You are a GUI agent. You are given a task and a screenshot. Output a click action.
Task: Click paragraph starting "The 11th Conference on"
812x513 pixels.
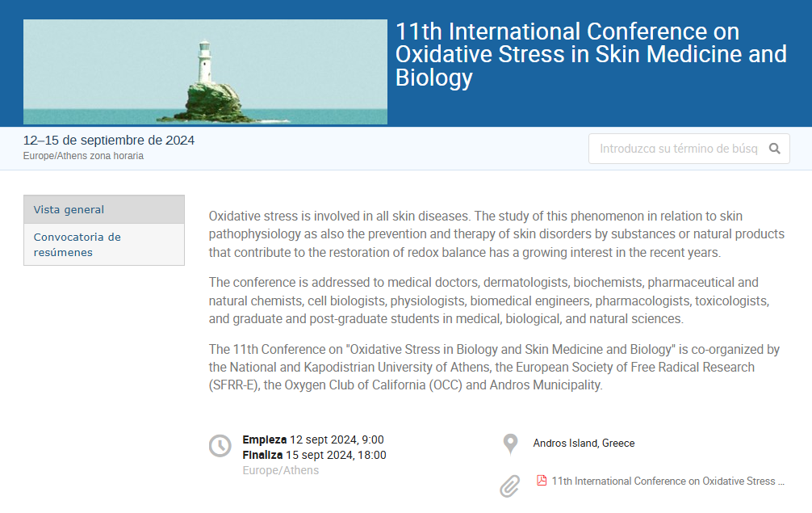(494, 368)
